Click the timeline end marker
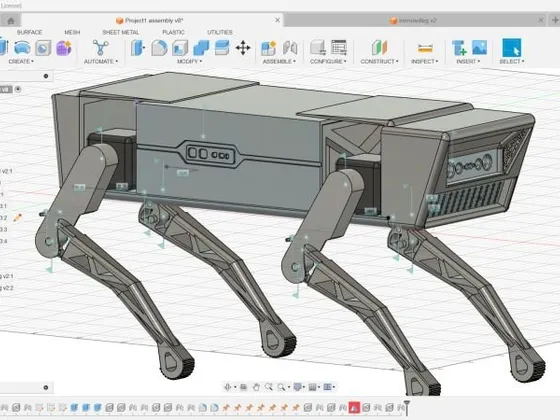Screen dimensions: 560x420 (x=406, y=408)
